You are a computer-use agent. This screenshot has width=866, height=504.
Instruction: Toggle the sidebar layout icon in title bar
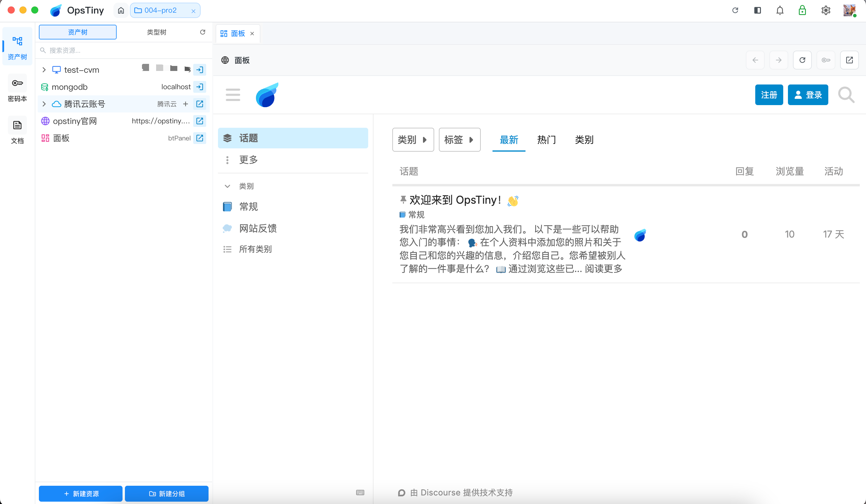point(757,10)
